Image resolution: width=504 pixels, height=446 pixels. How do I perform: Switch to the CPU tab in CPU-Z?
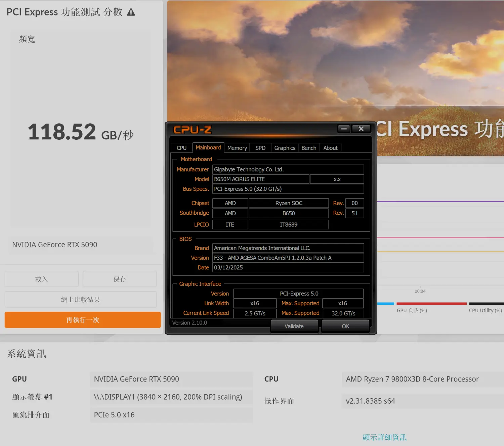(x=181, y=148)
